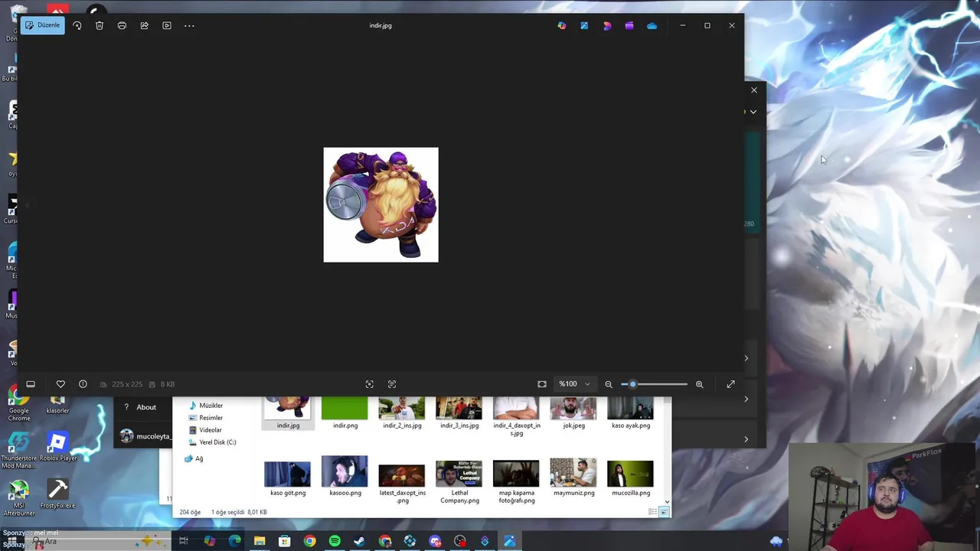
Task: Show file info with the info icon
Action: [x=83, y=384]
